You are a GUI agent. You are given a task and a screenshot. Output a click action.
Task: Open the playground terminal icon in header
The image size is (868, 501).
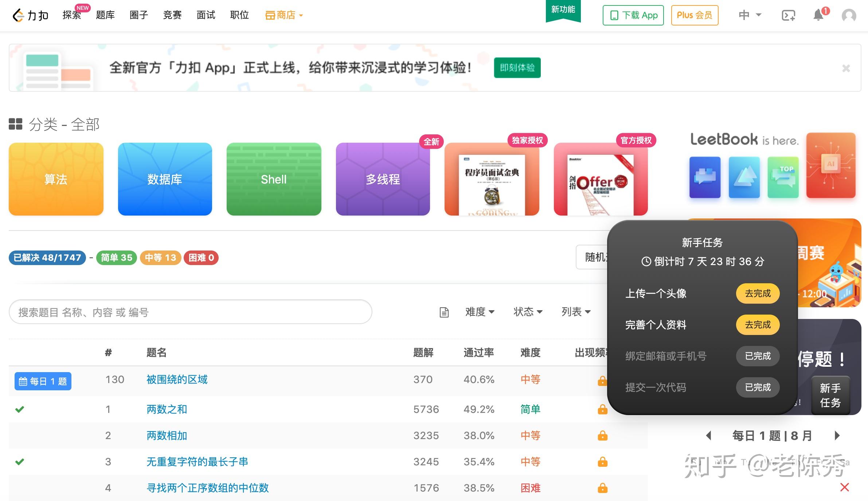789,15
